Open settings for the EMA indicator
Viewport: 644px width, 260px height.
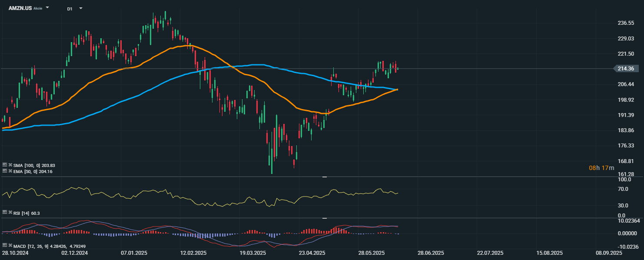(4, 171)
